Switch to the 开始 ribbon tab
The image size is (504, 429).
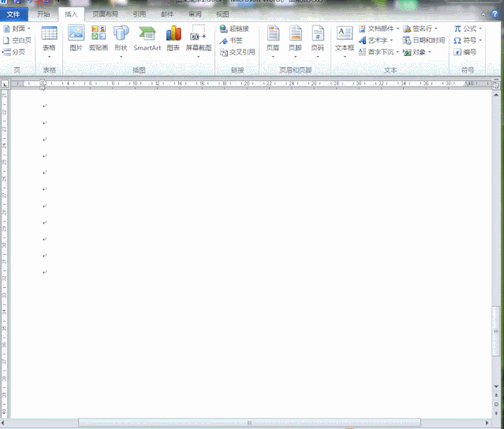pyautogui.click(x=43, y=14)
